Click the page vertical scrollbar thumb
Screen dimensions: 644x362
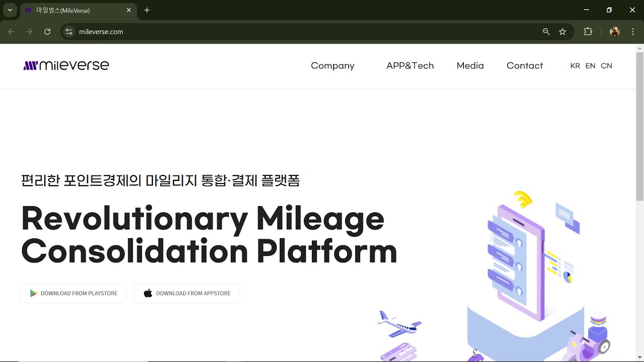coord(640,127)
